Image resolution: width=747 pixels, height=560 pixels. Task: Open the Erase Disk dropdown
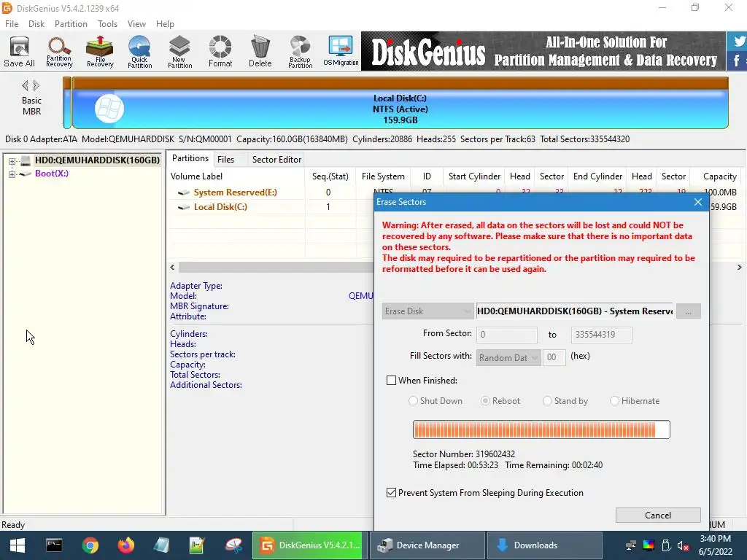[x=427, y=311]
